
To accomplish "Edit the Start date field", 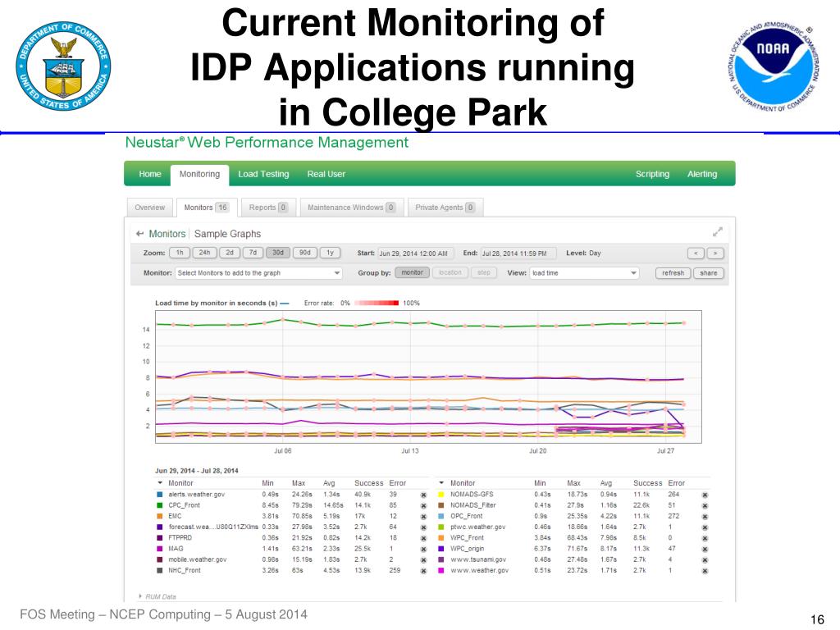I will tap(416, 253).
